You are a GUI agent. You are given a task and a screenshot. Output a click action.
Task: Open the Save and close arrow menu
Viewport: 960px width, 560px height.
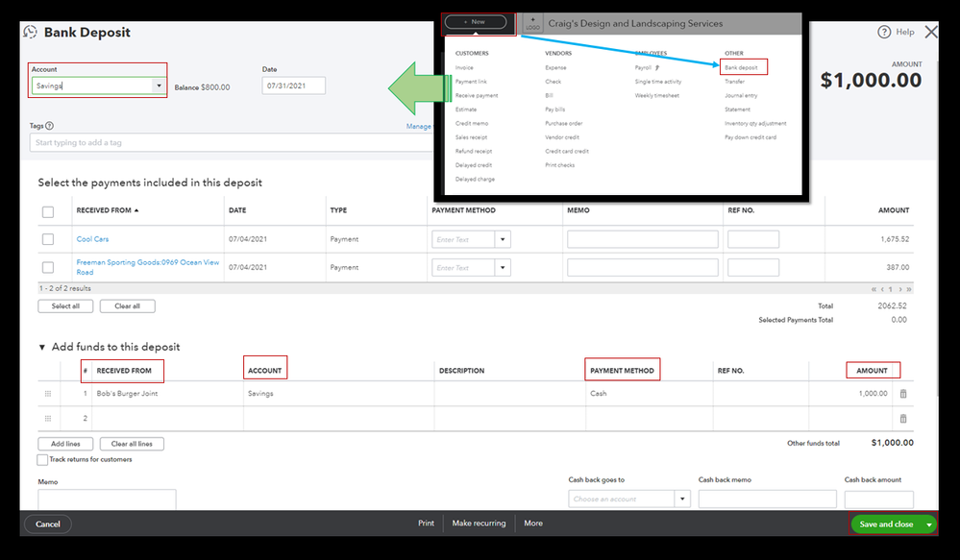click(x=929, y=524)
